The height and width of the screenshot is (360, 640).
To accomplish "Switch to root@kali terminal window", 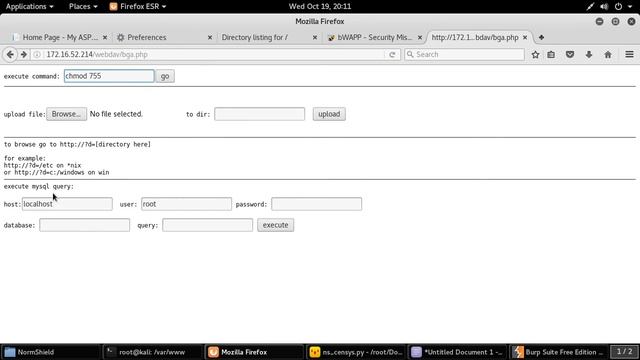I will [x=152, y=352].
